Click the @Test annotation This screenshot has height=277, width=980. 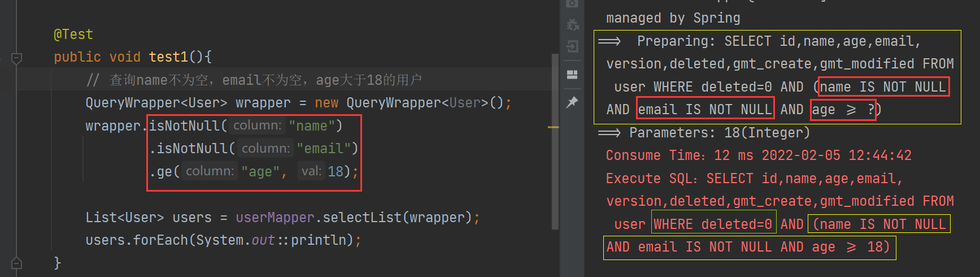pyautogui.click(x=73, y=34)
